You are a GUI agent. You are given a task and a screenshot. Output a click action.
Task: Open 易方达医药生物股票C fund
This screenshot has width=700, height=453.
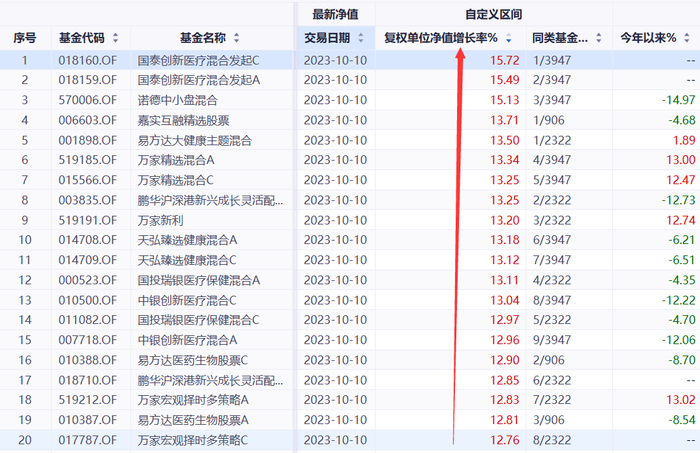tap(192, 360)
